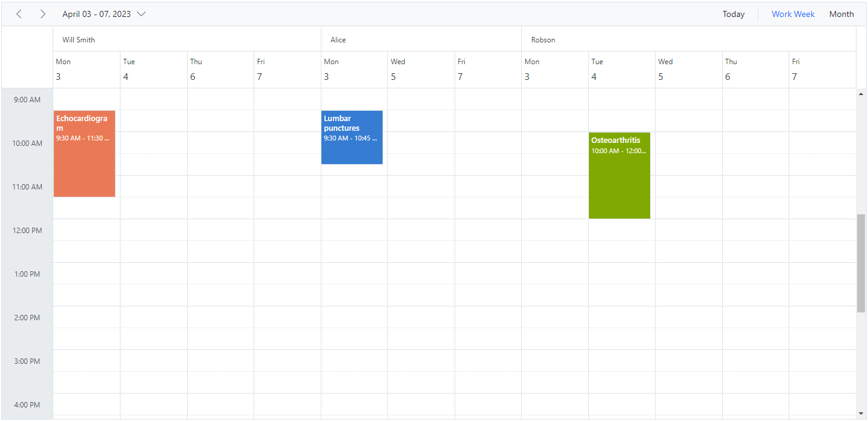Click the scroll-up arrow of the scheduler scrollbar

(x=861, y=93)
